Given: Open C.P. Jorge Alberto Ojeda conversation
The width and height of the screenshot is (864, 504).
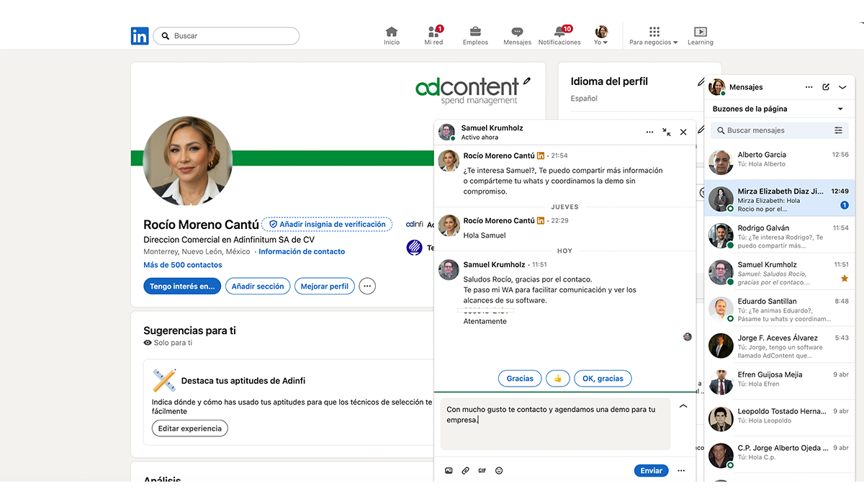Looking at the screenshot, I should [x=780, y=455].
